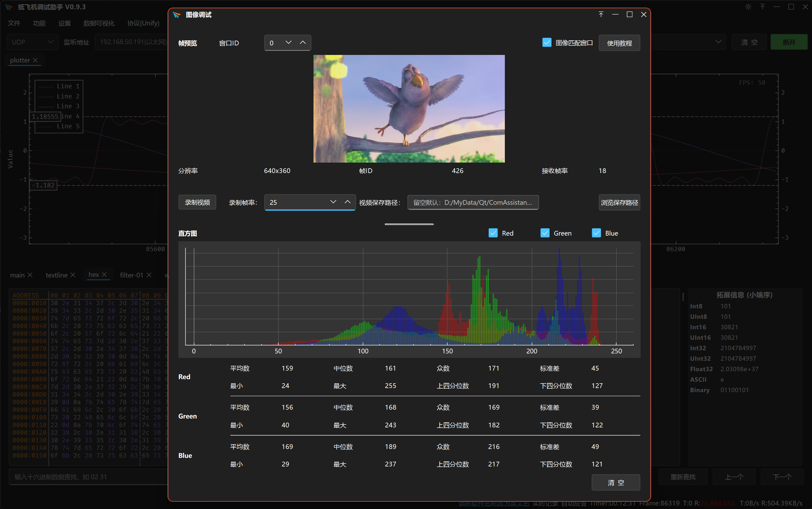The width and height of the screenshot is (812, 509).
Task: Click the Float32 value 2.03098e+37
Action: pyautogui.click(x=739, y=369)
